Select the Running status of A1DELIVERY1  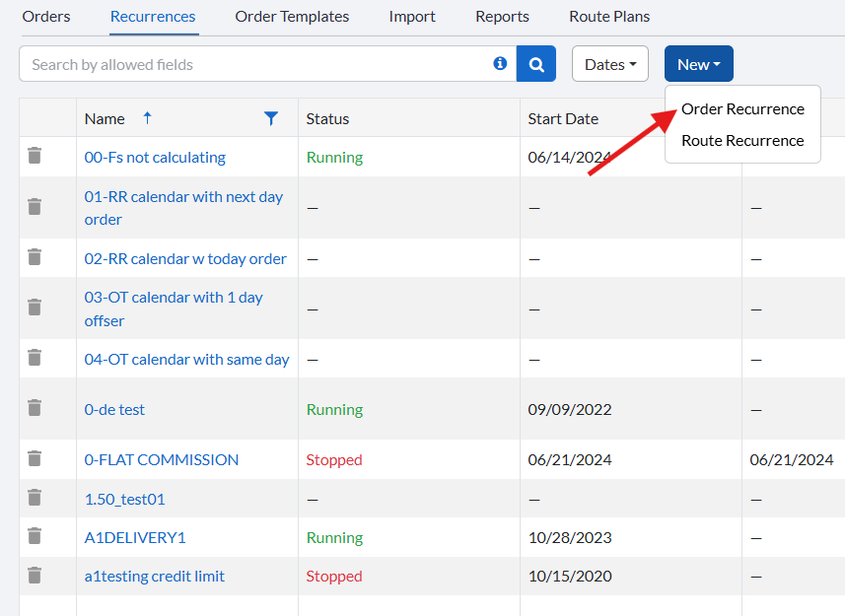(334, 537)
